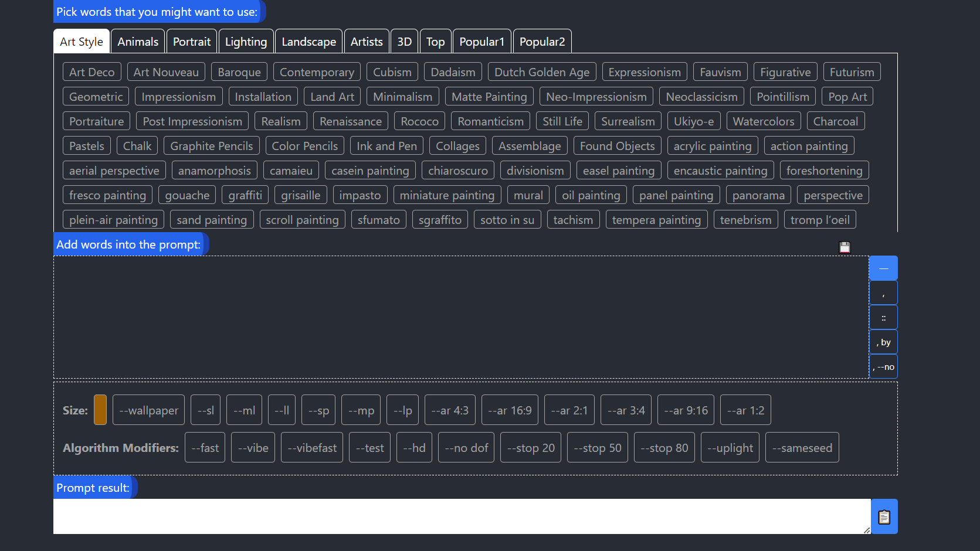Add the ', by' connector
Image resolution: width=980 pixels, height=551 pixels.
(x=883, y=342)
